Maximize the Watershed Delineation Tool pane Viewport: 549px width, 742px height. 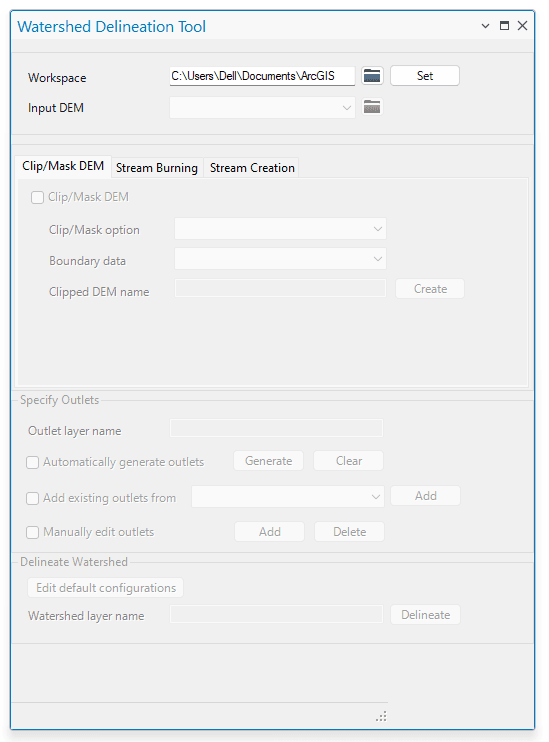click(505, 26)
